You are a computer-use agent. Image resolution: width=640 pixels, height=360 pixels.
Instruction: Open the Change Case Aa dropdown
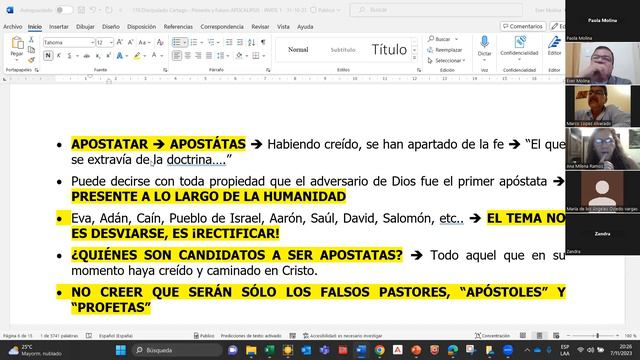144,42
